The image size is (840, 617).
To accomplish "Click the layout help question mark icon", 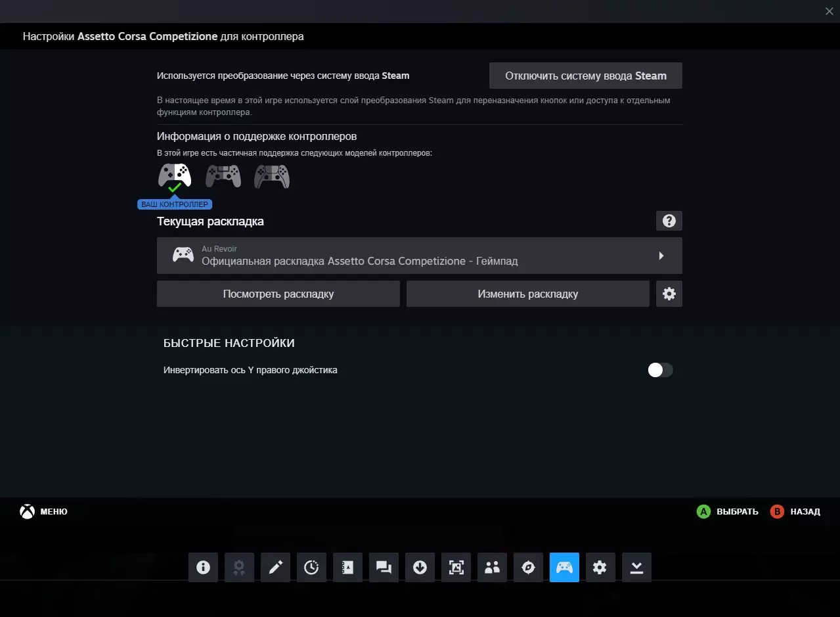I will [669, 221].
